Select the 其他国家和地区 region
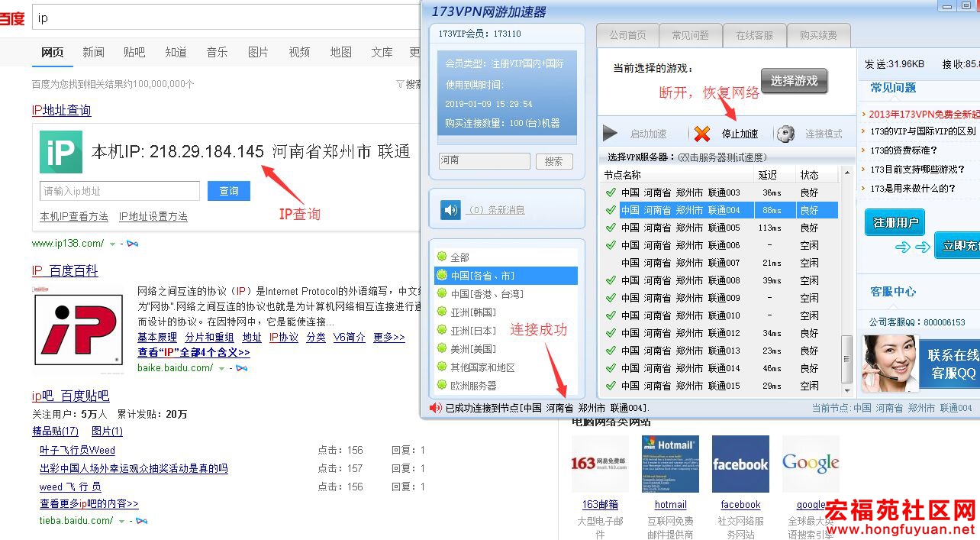This screenshot has width=980, height=540. 506,367
